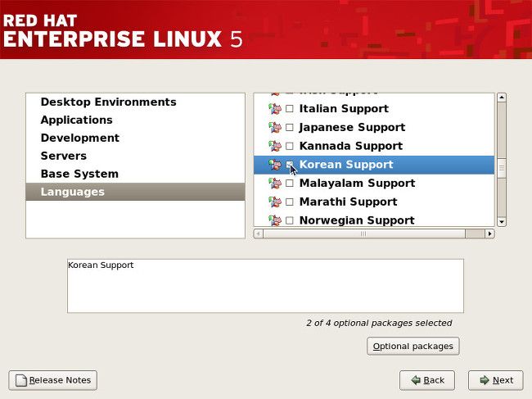Select the Italian Support row text

(x=344, y=109)
